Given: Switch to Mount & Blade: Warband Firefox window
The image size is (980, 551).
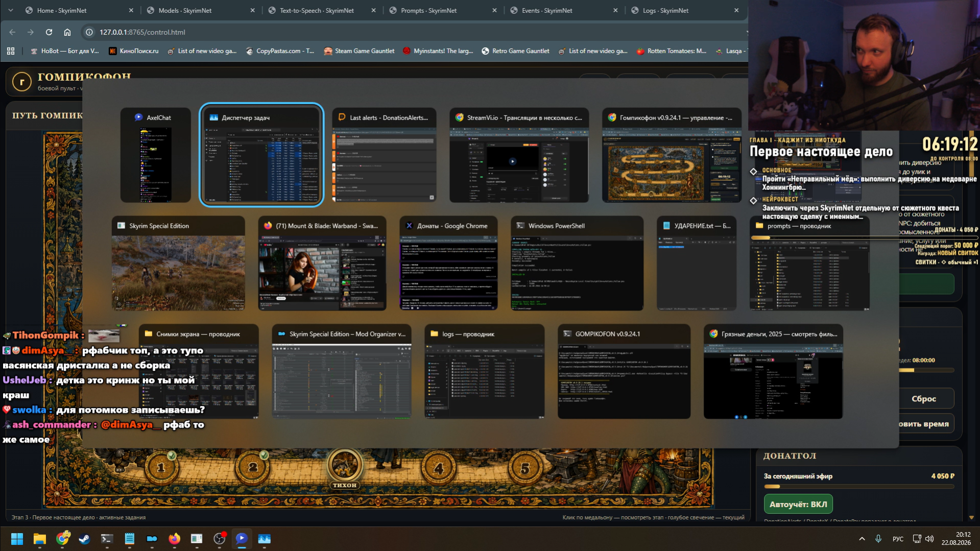Looking at the screenshot, I should [x=322, y=263].
